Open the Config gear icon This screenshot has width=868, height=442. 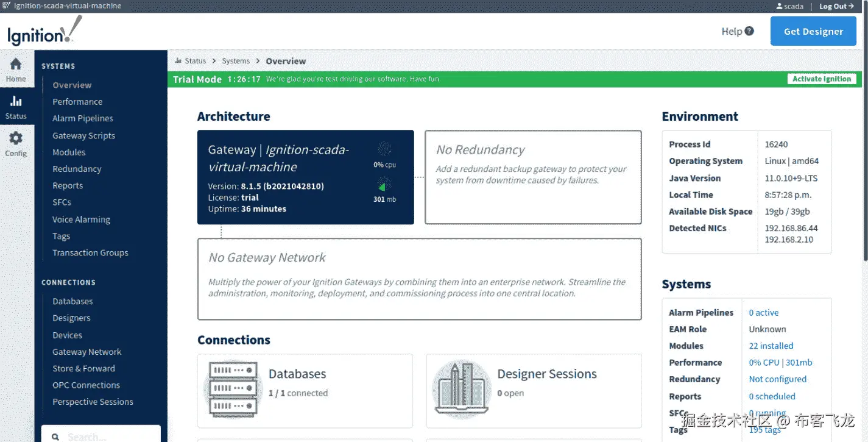16,138
